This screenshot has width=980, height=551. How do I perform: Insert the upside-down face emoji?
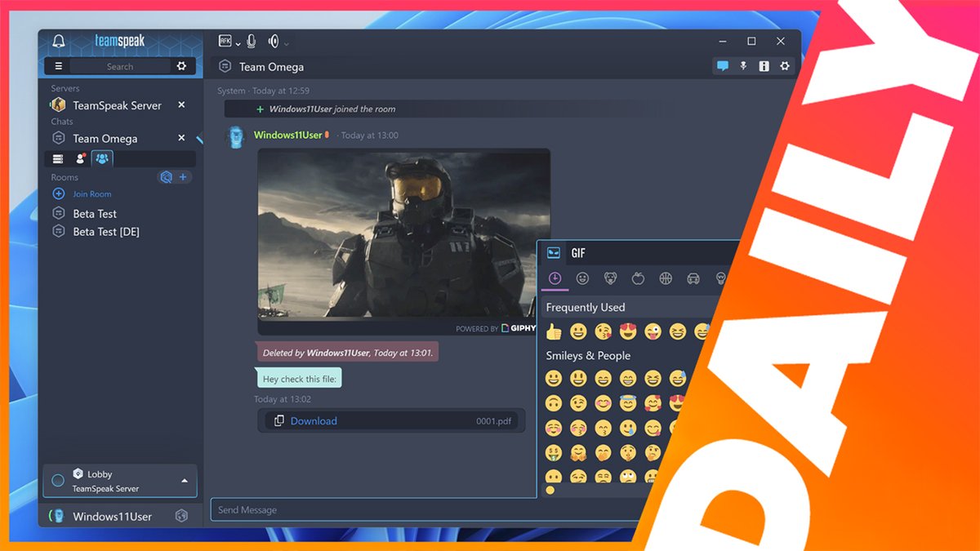point(554,403)
